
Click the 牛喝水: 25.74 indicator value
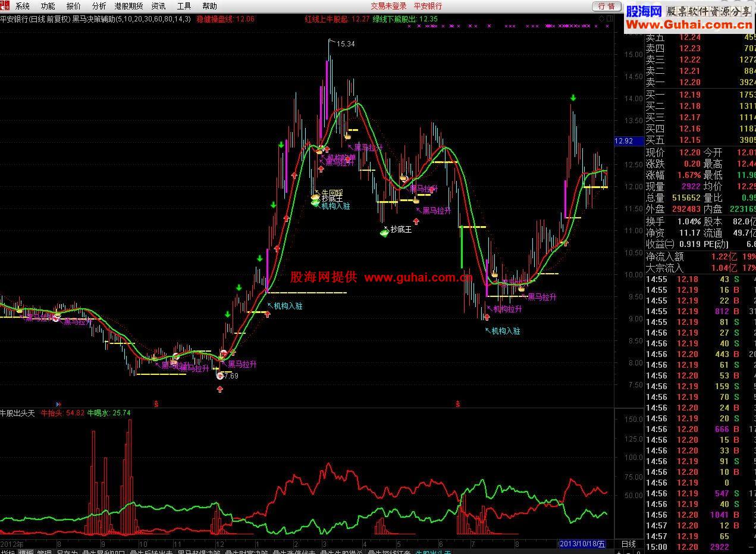109,412
